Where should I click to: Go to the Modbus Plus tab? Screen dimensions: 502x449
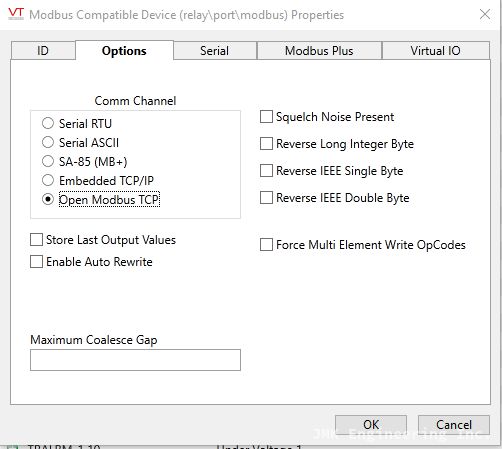[x=319, y=51]
